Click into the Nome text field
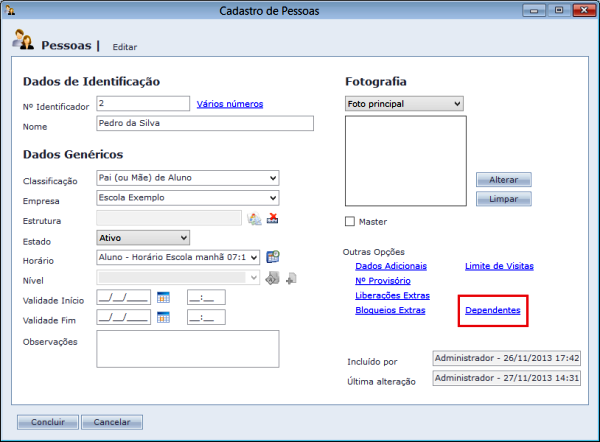The height and width of the screenshot is (442, 600). [204, 124]
